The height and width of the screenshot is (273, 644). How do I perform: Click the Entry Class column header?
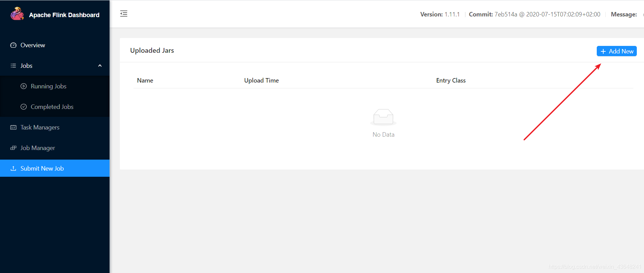(x=451, y=80)
